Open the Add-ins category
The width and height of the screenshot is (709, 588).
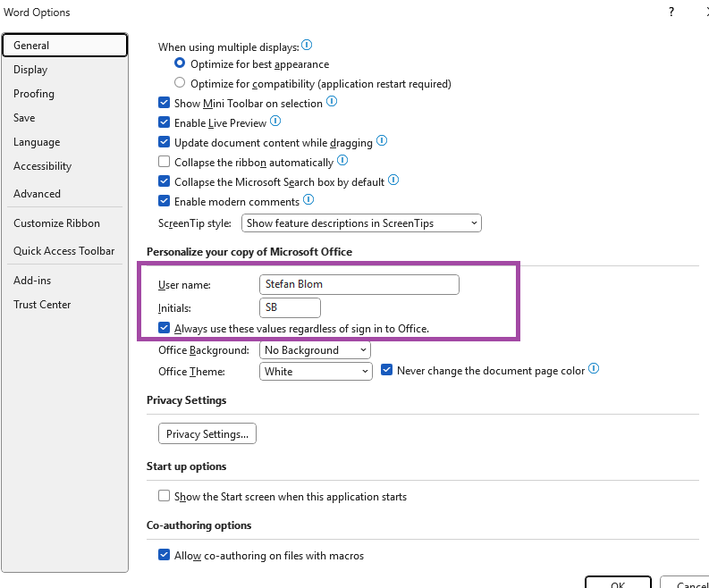point(65,281)
